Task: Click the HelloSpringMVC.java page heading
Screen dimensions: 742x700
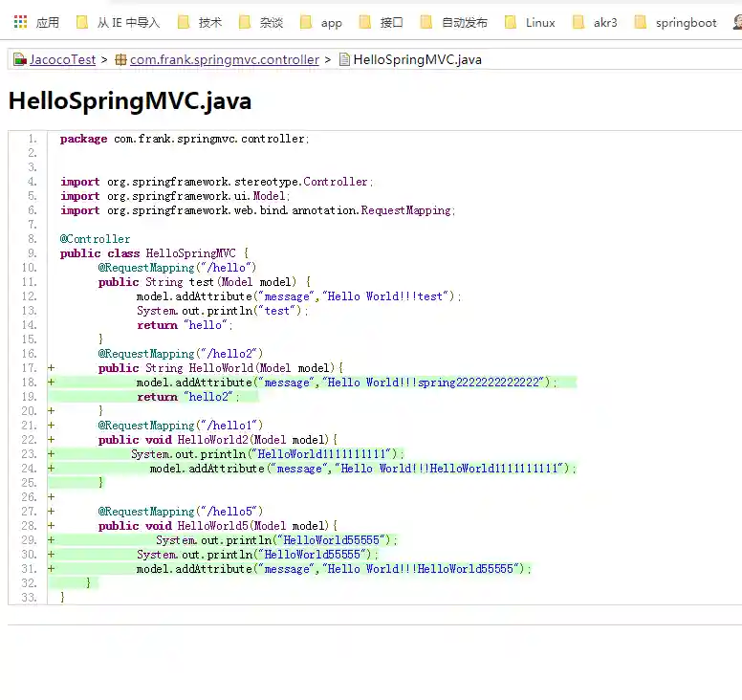Action: point(130,100)
